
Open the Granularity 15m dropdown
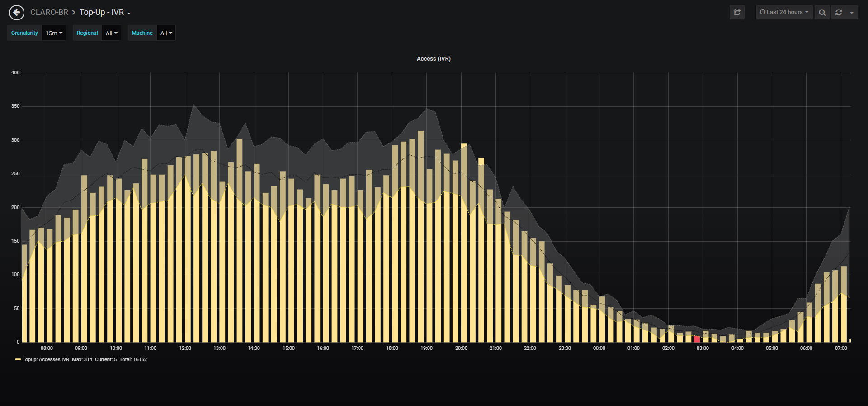54,33
